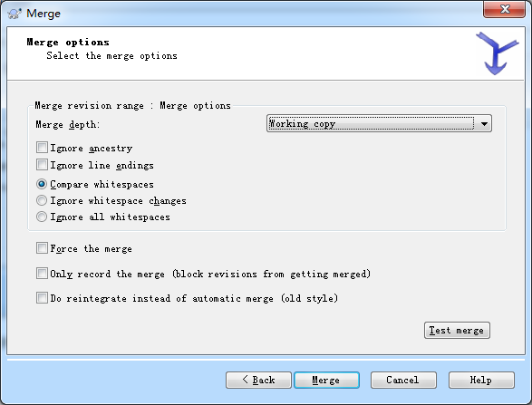532x405 pixels.
Task: Click 'Select the merge options' subtitle
Action: pyautogui.click(x=112, y=55)
